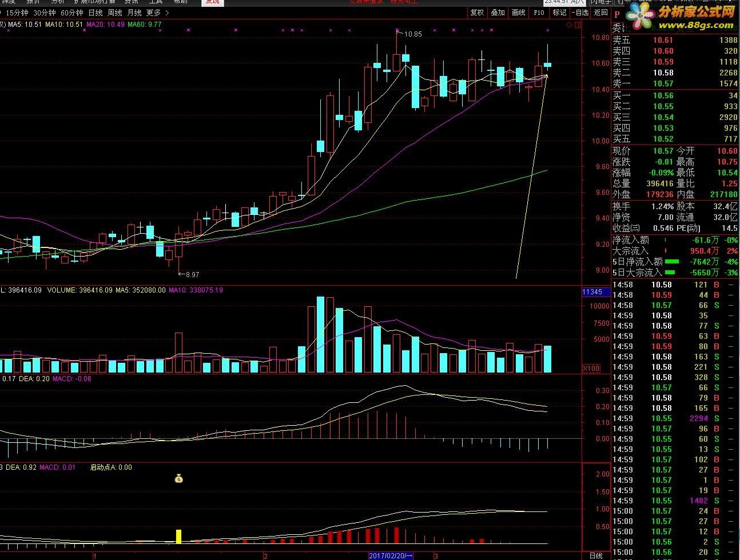Click the trade row with volume 328

675,377
